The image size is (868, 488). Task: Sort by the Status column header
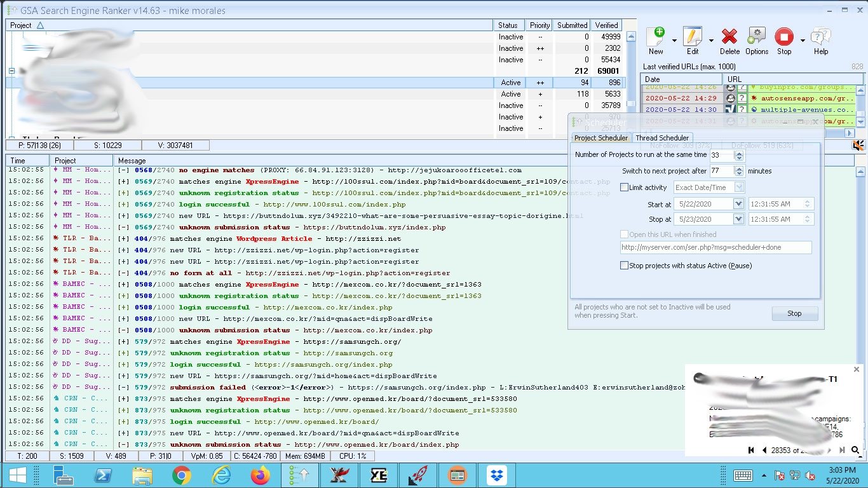[509, 25]
